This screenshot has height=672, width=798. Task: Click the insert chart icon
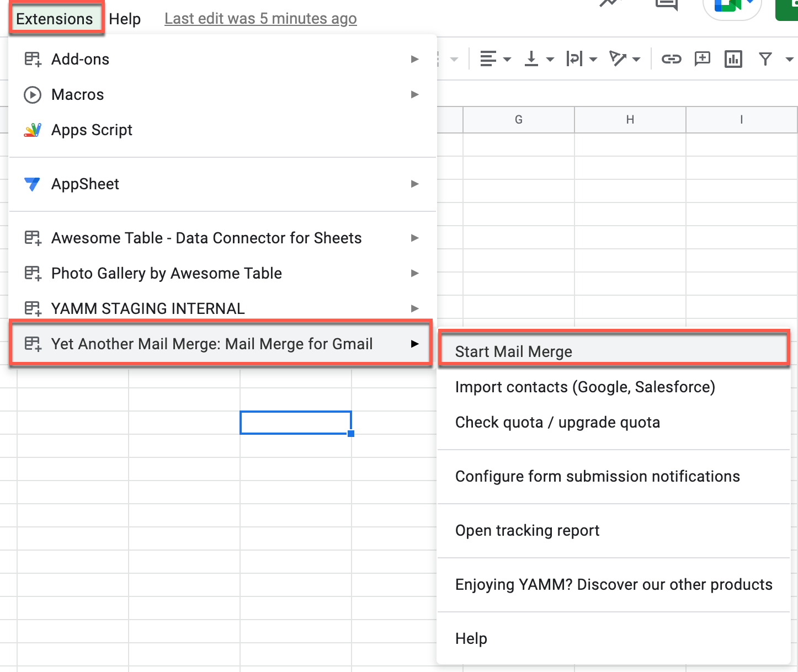[x=733, y=59]
